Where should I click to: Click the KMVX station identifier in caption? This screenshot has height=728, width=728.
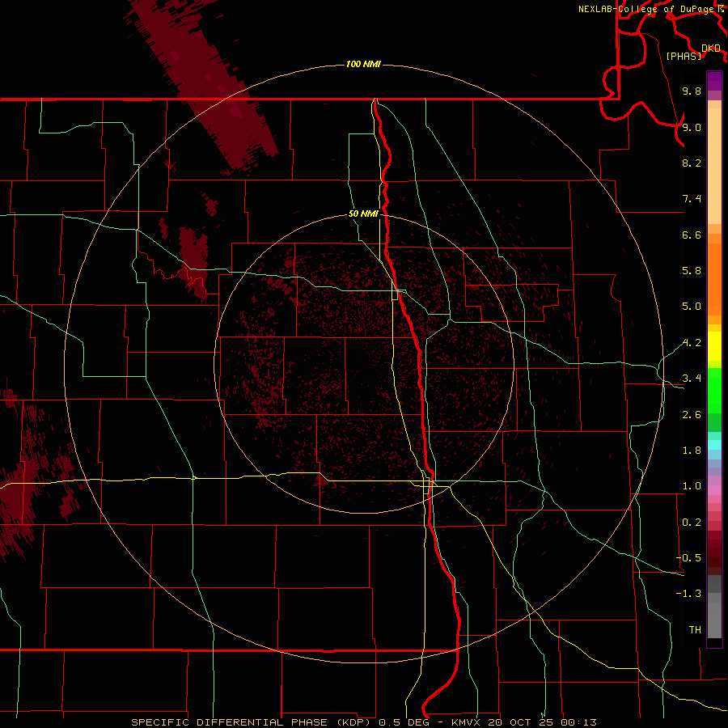pos(466,722)
